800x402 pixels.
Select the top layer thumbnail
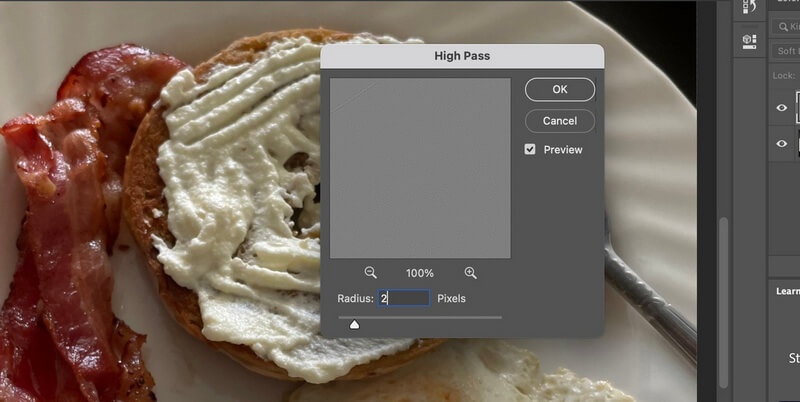[x=797, y=105]
